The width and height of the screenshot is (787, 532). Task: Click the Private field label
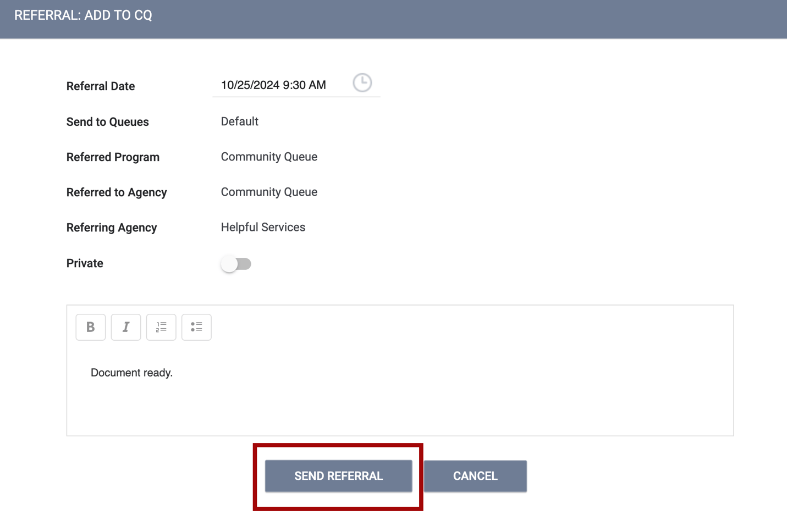tap(85, 263)
